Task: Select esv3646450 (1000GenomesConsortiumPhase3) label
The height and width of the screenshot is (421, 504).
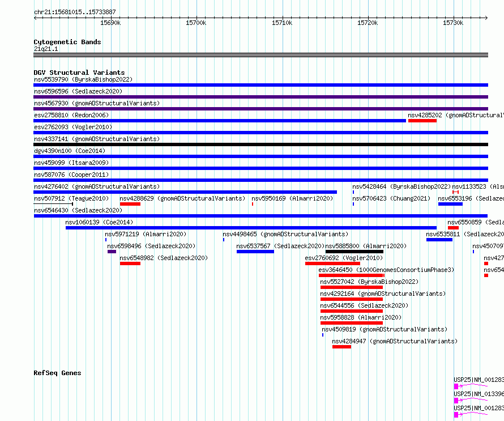Action: 386,270
